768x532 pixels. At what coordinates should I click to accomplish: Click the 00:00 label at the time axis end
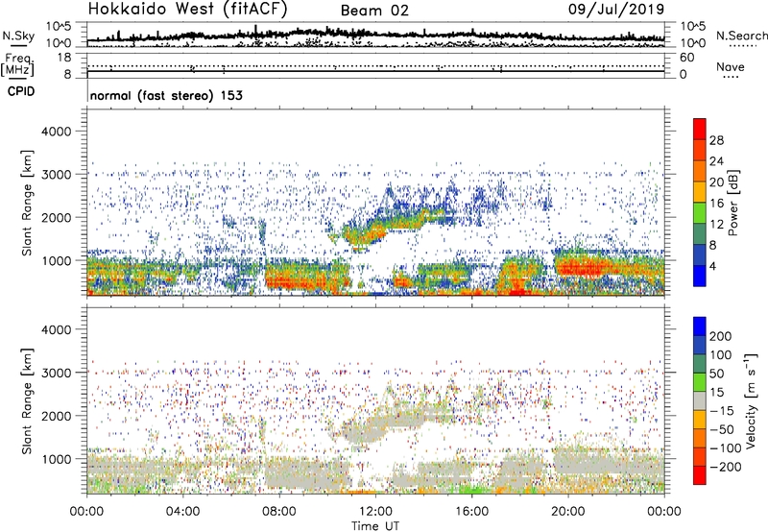click(663, 512)
